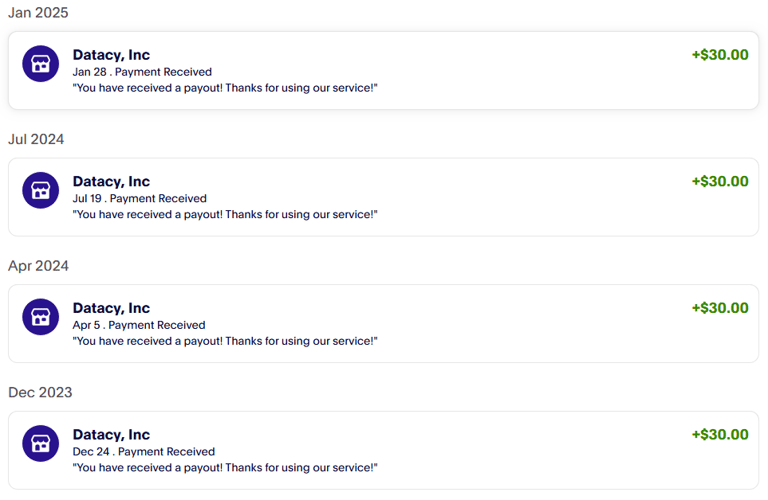Viewport: 768px width, 500px height.
Task: Click the store icon on the Jul 19 payment
Action: point(40,190)
